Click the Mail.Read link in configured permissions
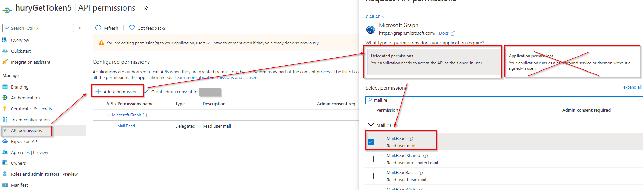Viewport: 644px width, 190px height. 126,126
